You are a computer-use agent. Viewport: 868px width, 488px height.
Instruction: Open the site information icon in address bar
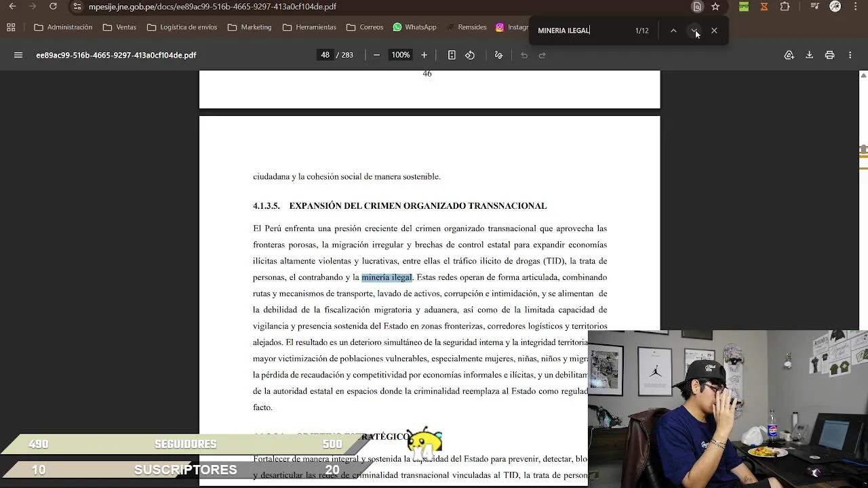tap(77, 7)
